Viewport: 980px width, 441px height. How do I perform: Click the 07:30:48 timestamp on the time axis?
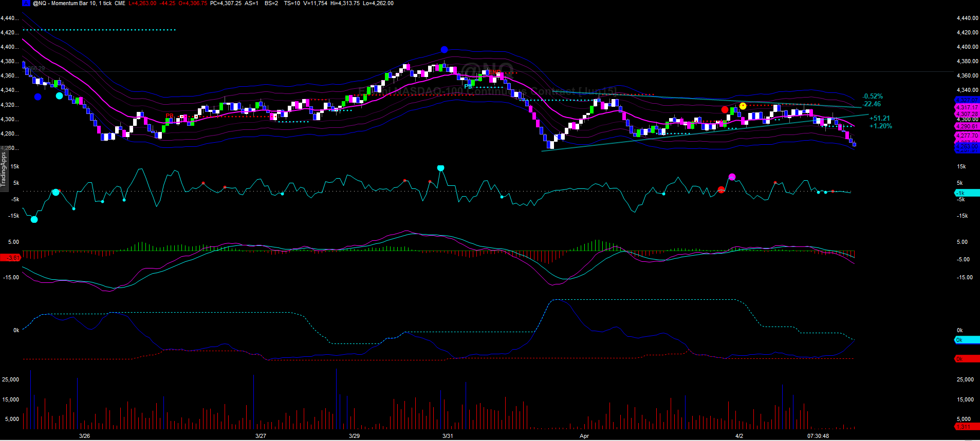818,436
